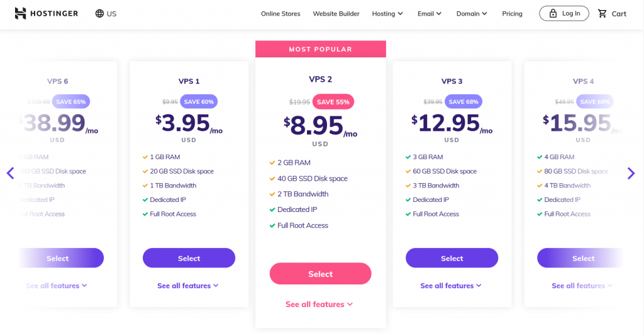Go to the Pricing page
Image resolution: width=644 pixels, height=336 pixels.
point(512,14)
